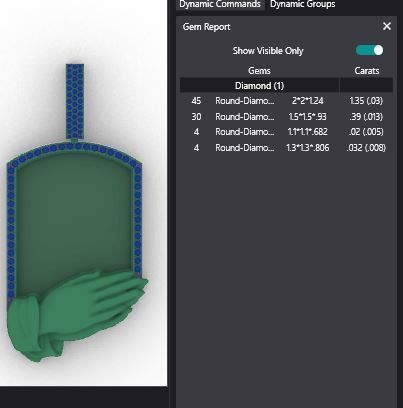Select the praying hands model in viewport
Screen dimensions: 403x408
click(77, 315)
